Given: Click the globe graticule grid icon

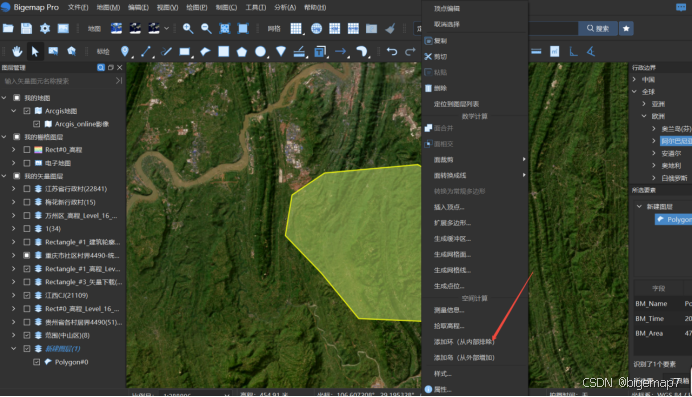Looking at the screenshot, I should pyautogui.click(x=316, y=29).
